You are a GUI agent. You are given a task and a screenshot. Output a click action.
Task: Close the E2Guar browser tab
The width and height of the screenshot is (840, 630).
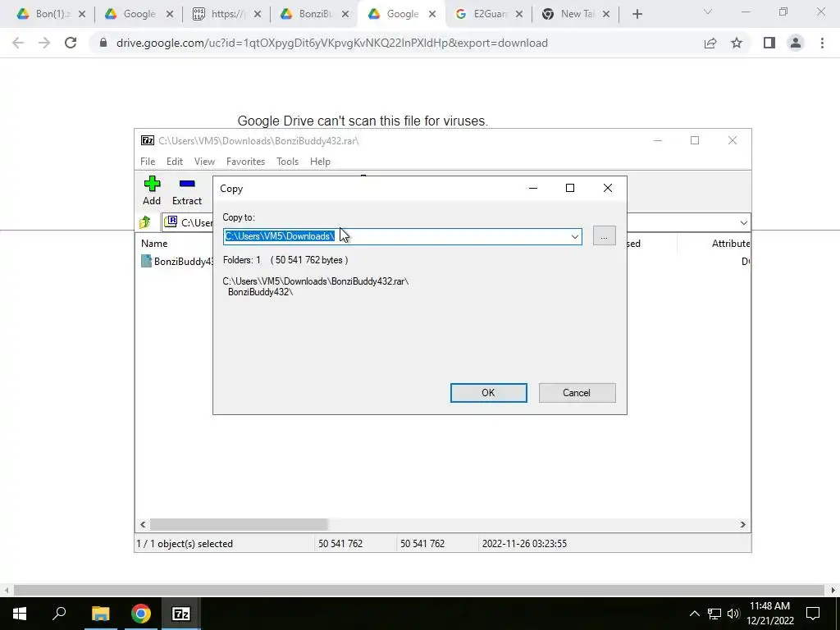pyautogui.click(x=518, y=15)
